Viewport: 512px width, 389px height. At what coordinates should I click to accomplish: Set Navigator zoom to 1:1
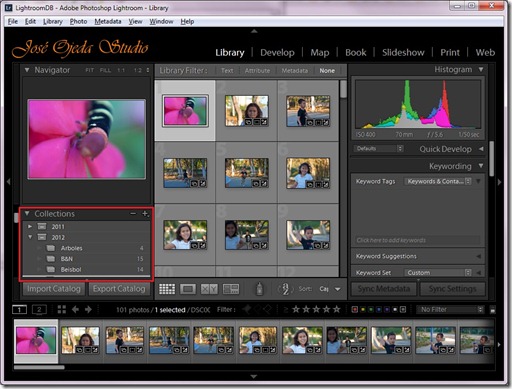[121, 70]
